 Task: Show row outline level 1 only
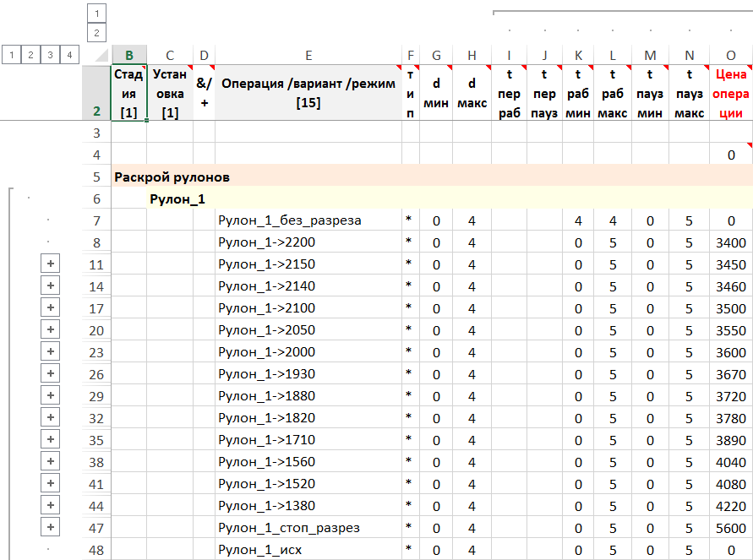coord(11,55)
